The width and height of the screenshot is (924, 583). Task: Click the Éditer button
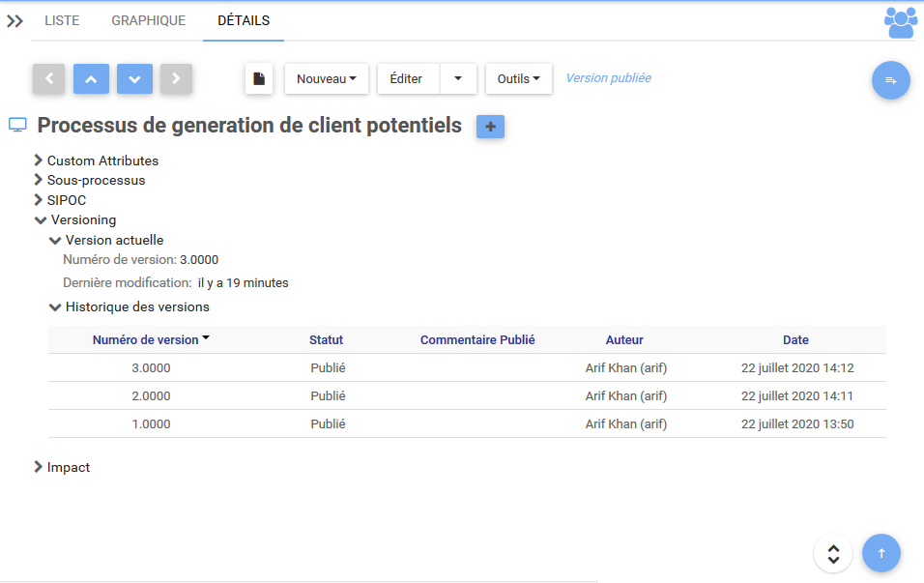point(406,79)
